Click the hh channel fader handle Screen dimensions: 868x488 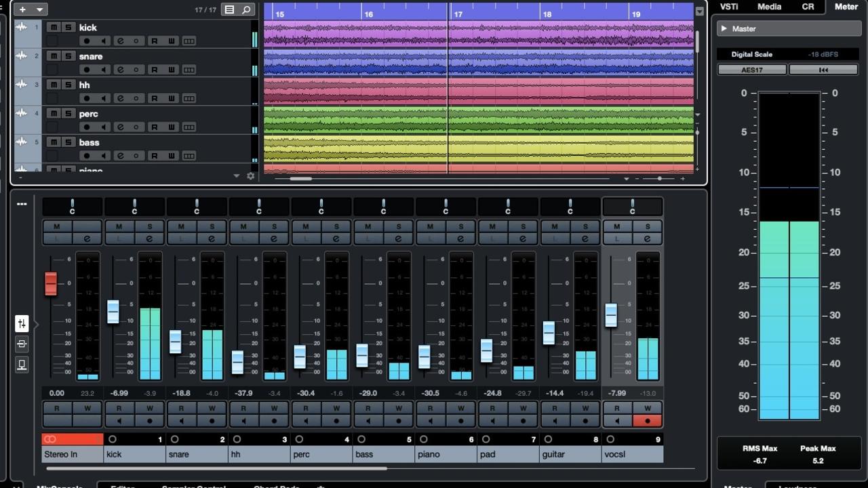pos(237,362)
